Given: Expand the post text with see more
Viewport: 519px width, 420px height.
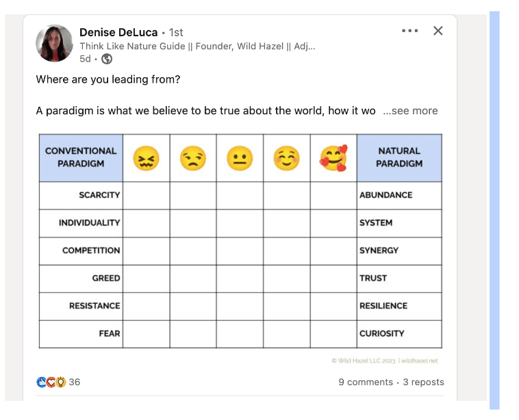Looking at the screenshot, I should pyautogui.click(x=410, y=110).
